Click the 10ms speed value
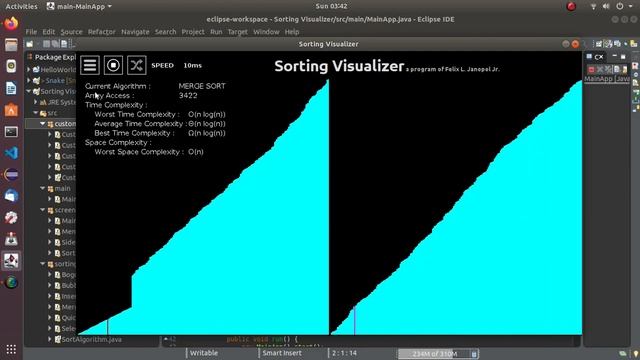Screen dimensions: 640x360 tap(192, 65)
